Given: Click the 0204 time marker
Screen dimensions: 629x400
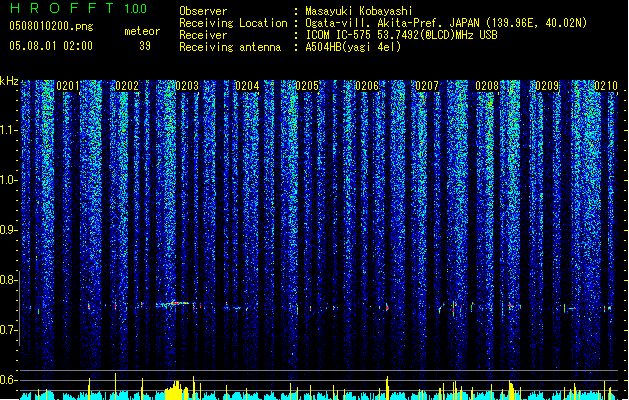Looking at the screenshot, I should 247,86.
